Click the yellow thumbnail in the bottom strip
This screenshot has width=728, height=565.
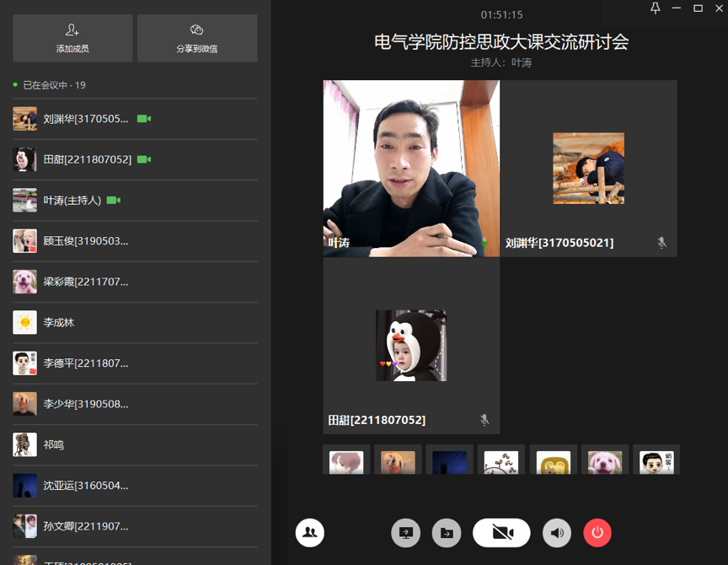(x=553, y=462)
